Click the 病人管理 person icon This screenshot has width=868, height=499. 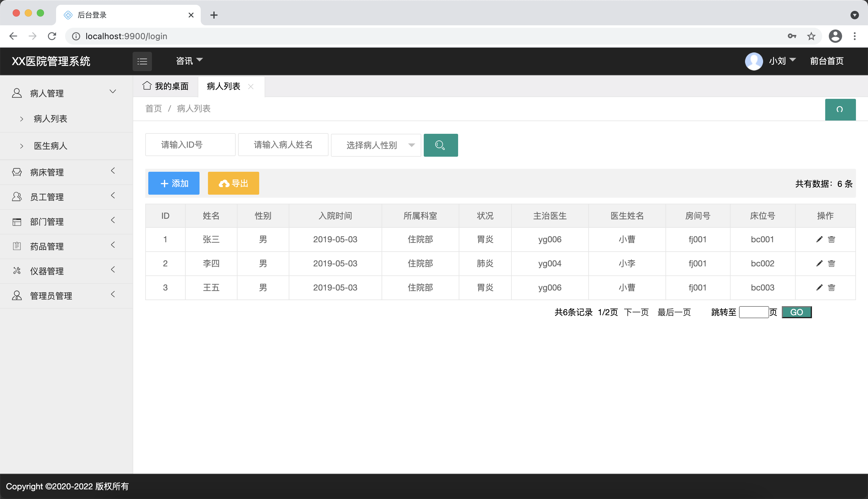(x=17, y=93)
